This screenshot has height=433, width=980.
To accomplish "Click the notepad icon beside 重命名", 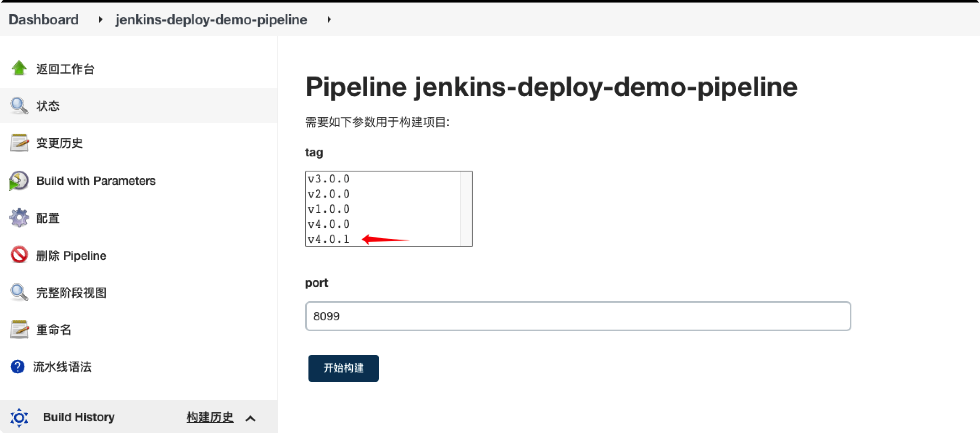I will pyautogui.click(x=19, y=330).
